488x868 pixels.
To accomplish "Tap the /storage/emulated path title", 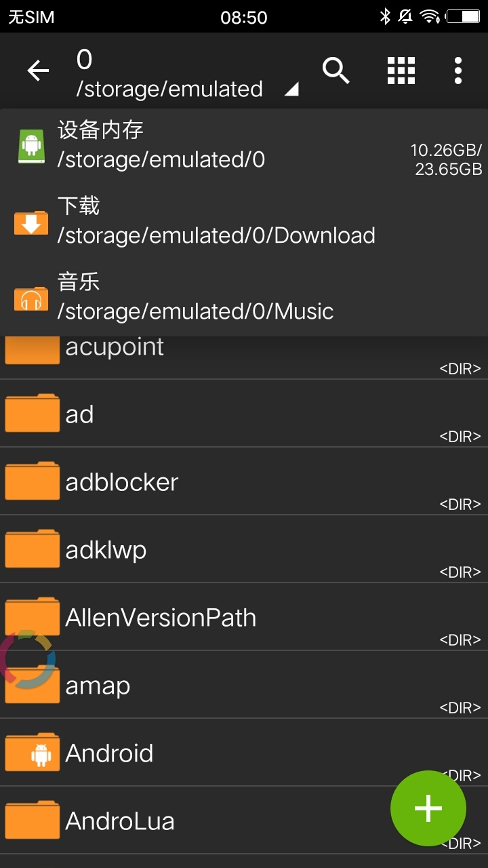I will (x=169, y=89).
